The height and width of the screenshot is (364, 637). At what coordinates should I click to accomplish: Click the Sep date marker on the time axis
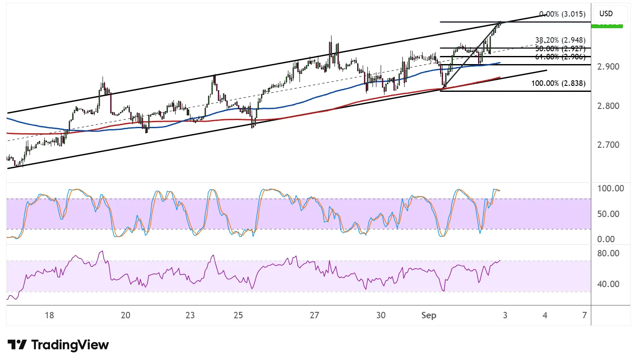[429, 315]
